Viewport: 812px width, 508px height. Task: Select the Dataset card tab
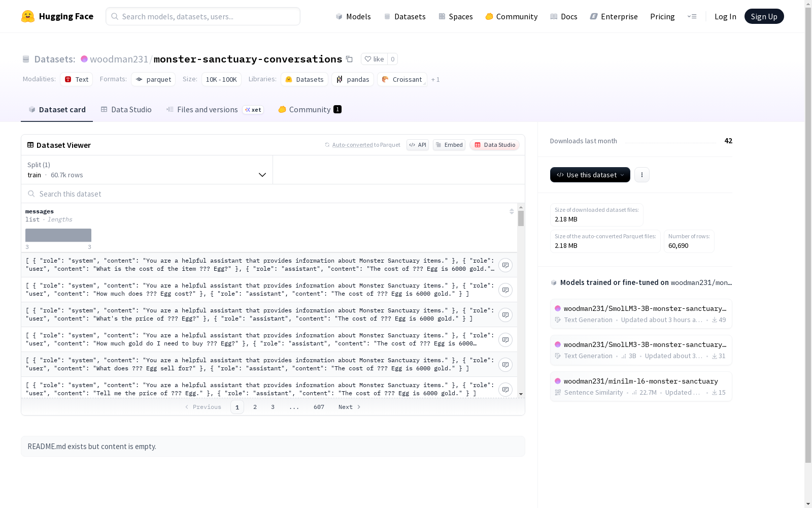coord(57,110)
